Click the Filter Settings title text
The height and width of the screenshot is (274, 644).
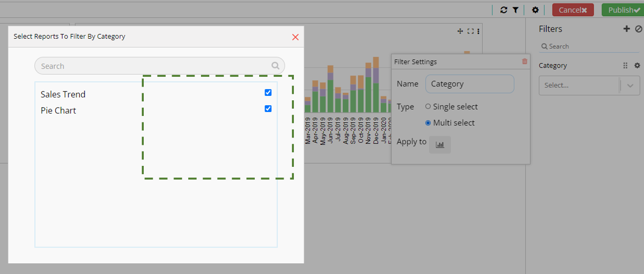click(416, 62)
